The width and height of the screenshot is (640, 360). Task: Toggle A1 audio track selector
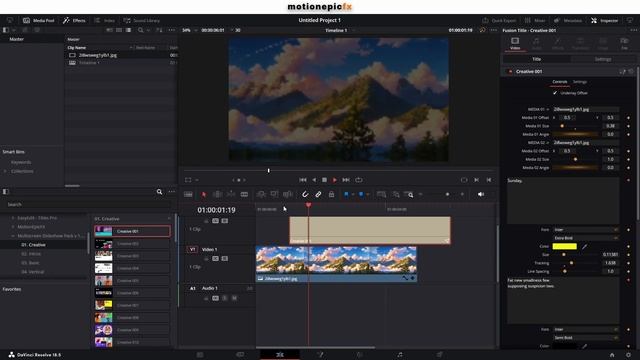click(193, 288)
